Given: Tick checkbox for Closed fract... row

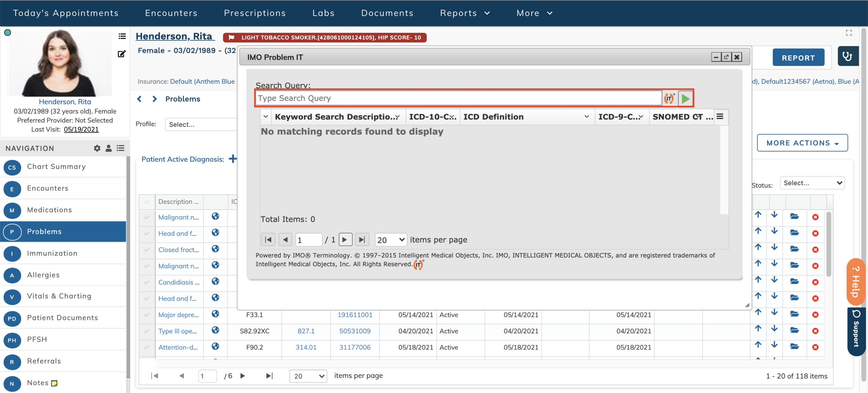Looking at the screenshot, I should pyautogui.click(x=147, y=250).
